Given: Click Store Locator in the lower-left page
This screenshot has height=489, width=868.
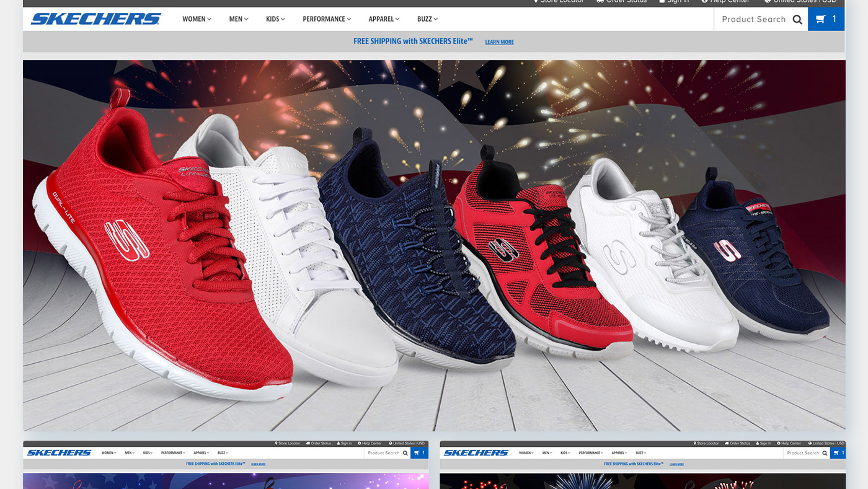Looking at the screenshot, I should click(x=288, y=443).
